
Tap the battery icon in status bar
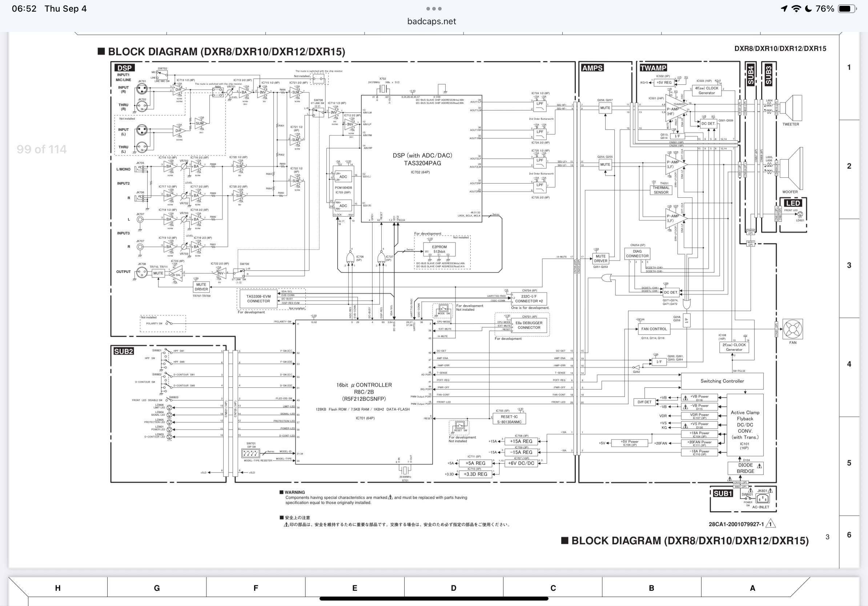pyautogui.click(x=847, y=9)
